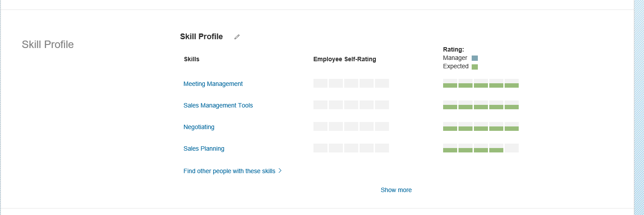644x215 pixels.
Task: Open the Meeting Management skill link
Action: pyautogui.click(x=213, y=84)
